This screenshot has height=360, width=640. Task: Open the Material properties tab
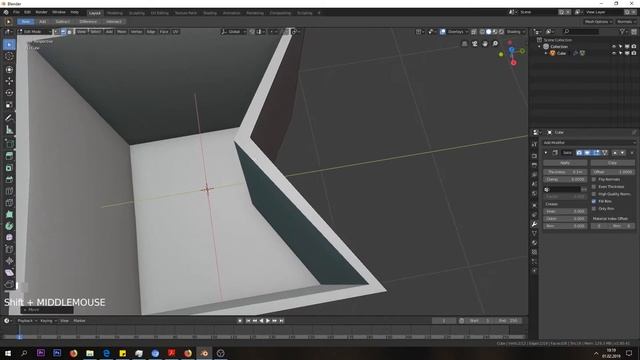point(534,243)
